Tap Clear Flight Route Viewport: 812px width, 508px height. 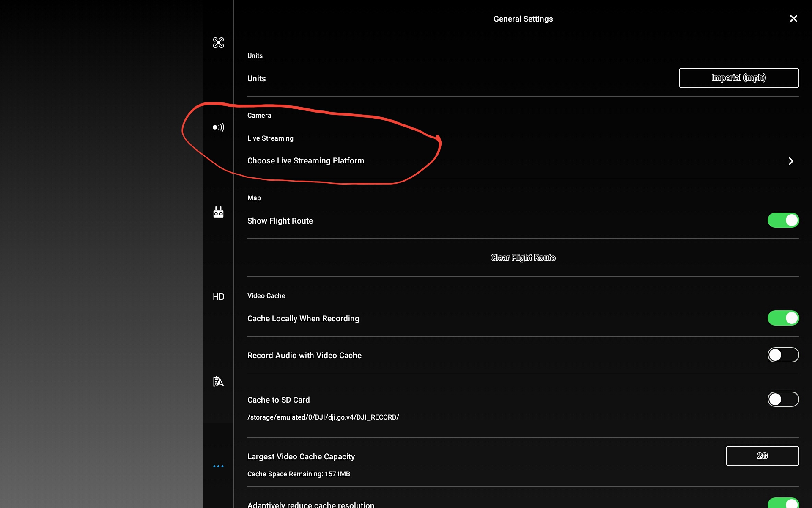click(523, 258)
